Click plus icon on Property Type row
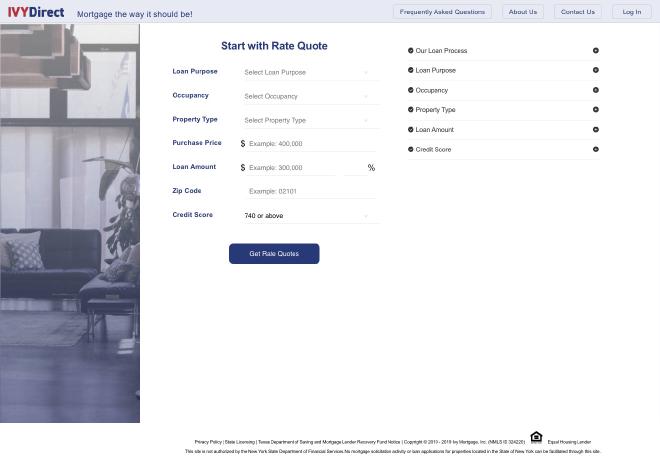660x460 pixels. pos(596,110)
